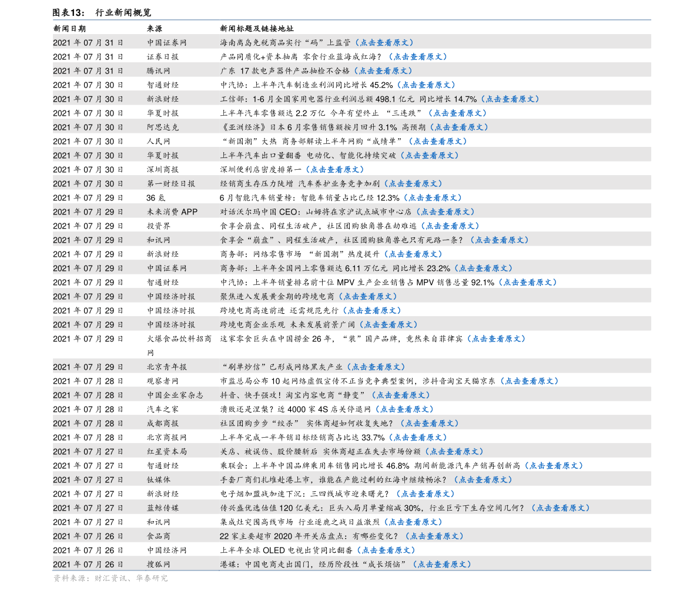Open 点击查看原文 link for 22家主要超市开关店盘点 row

(x=435, y=536)
